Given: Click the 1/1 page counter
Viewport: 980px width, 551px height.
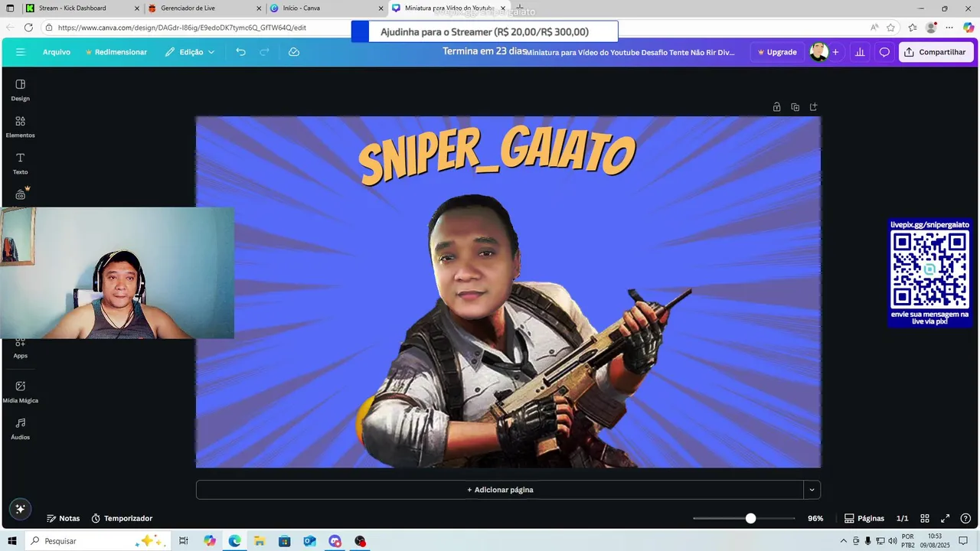Looking at the screenshot, I should (903, 518).
